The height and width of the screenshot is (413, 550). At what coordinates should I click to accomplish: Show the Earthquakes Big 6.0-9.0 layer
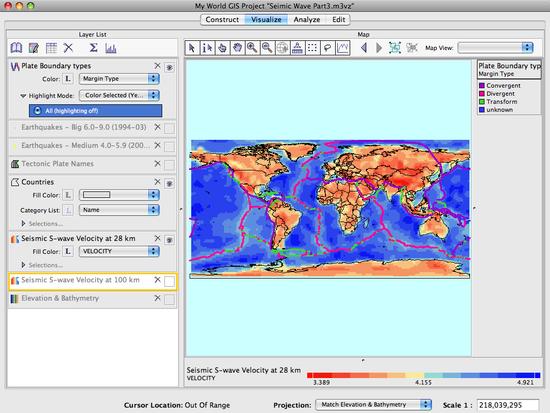tap(169, 128)
